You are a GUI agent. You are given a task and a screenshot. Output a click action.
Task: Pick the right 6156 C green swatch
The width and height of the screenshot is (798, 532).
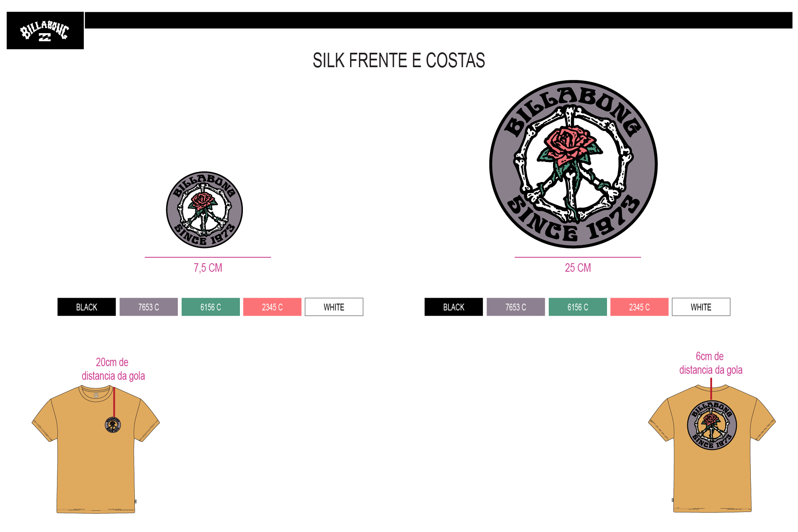point(578,307)
